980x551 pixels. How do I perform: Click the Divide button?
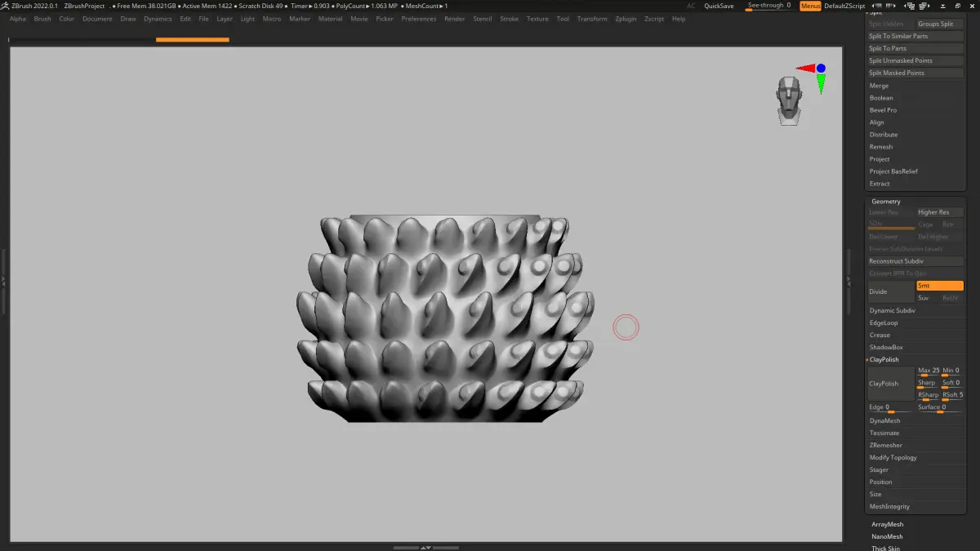pyautogui.click(x=891, y=291)
